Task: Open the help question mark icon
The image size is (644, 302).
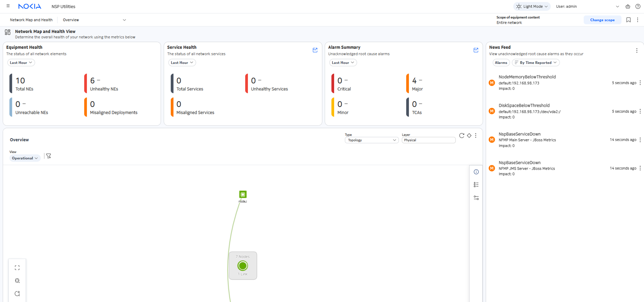Action: point(638,6)
